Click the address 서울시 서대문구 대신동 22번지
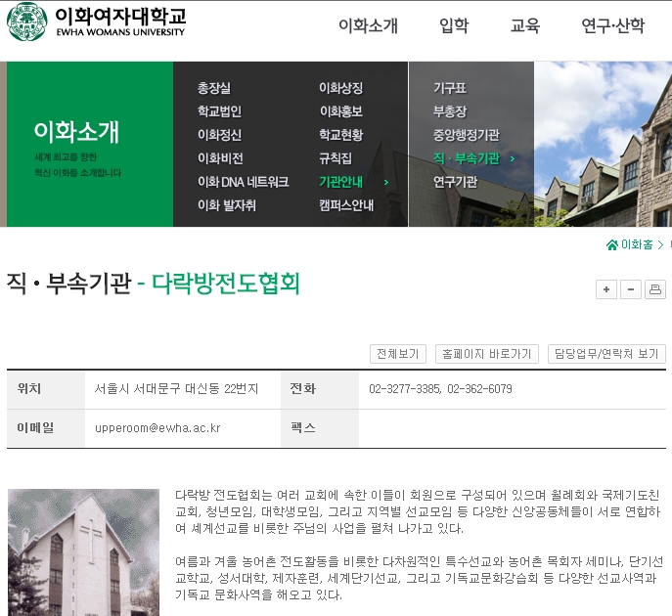The image size is (672, 616). [176, 389]
